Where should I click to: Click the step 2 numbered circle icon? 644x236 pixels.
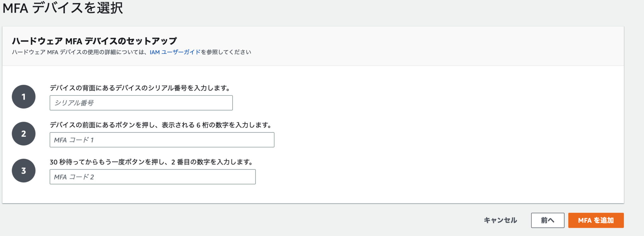pyautogui.click(x=24, y=134)
